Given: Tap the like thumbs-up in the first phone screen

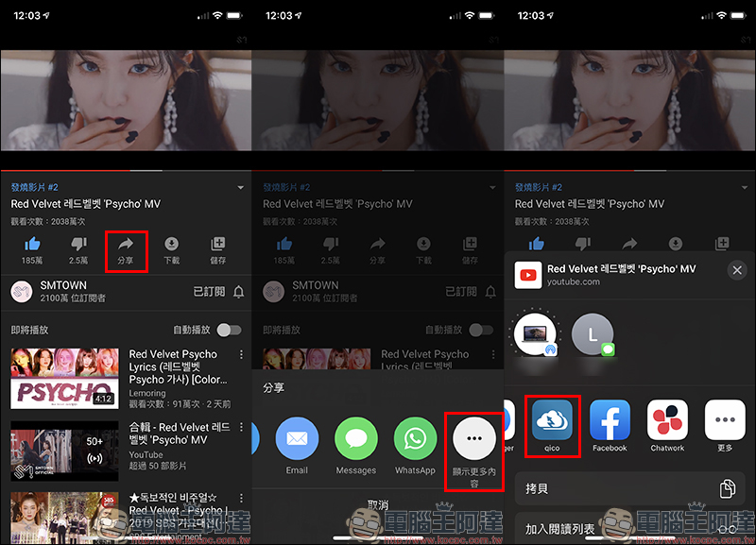Looking at the screenshot, I should 32,245.
